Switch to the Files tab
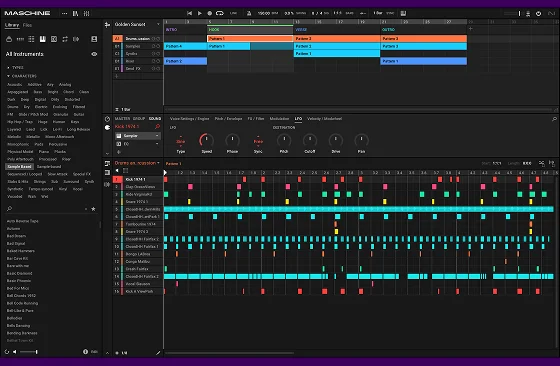 click(x=27, y=25)
